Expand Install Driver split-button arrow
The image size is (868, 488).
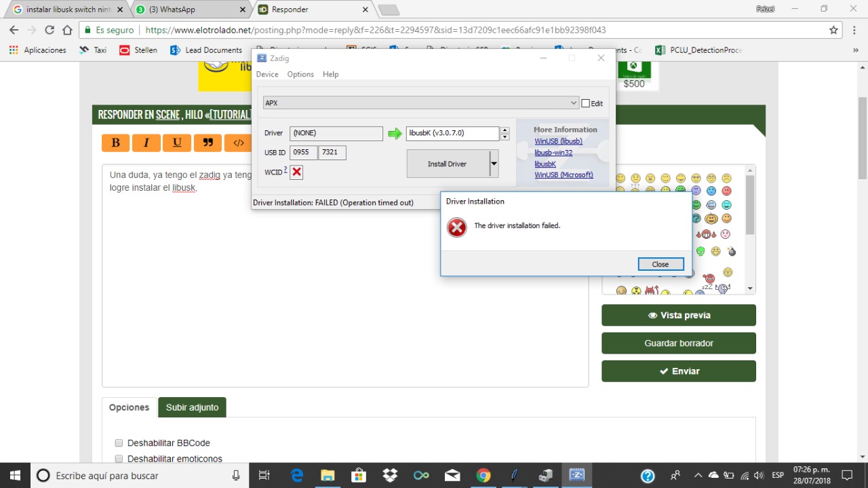click(494, 164)
